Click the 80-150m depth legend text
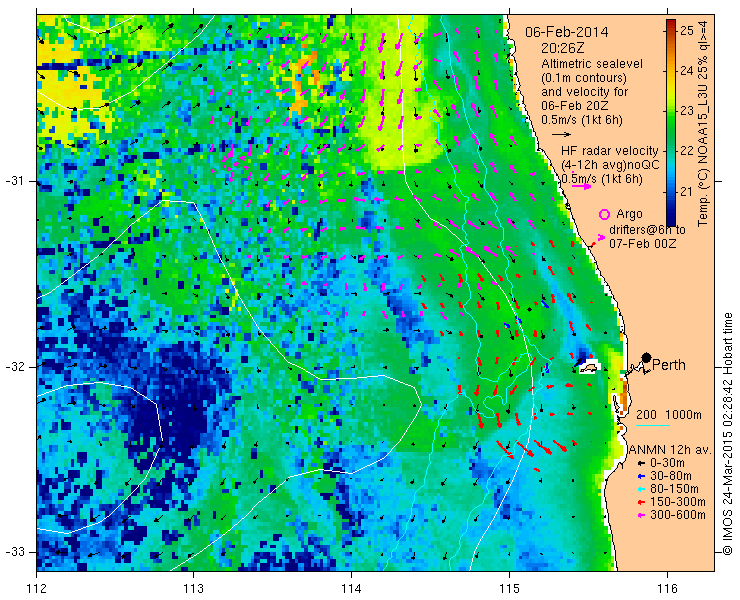 [x=674, y=489]
